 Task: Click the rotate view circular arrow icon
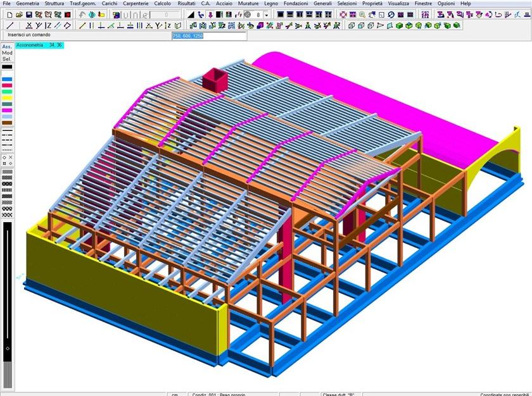pos(391,15)
